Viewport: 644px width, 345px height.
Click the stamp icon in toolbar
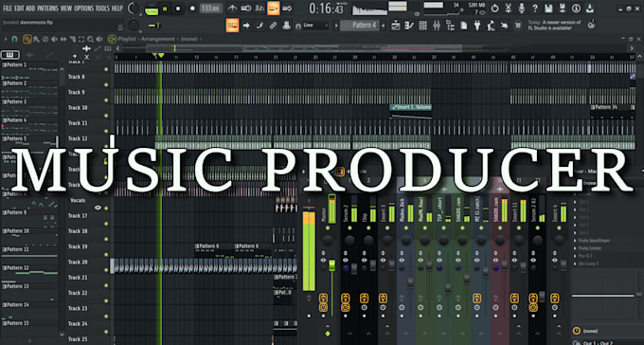coord(287,26)
